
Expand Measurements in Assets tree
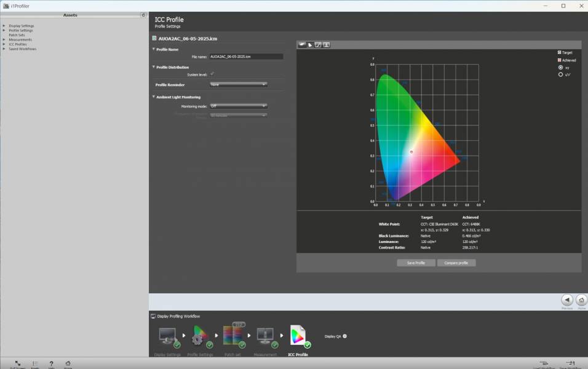pyautogui.click(x=4, y=39)
